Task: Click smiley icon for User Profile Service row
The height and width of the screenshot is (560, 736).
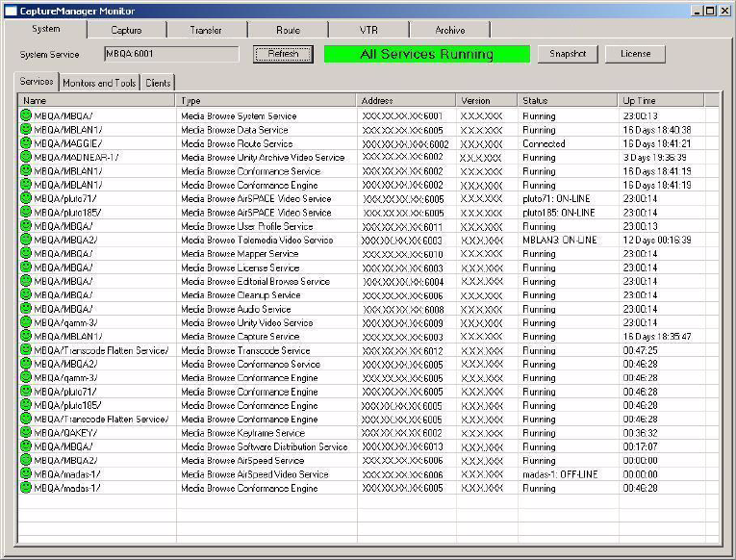Action: tap(26, 225)
